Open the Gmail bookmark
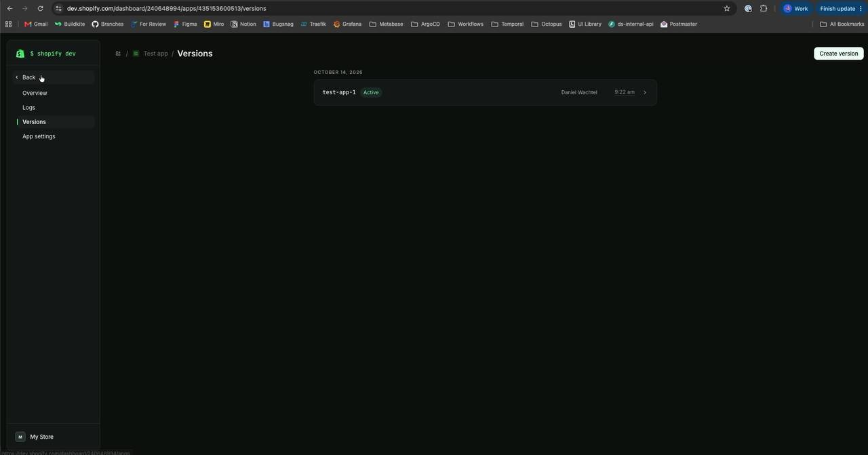 [x=36, y=24]
